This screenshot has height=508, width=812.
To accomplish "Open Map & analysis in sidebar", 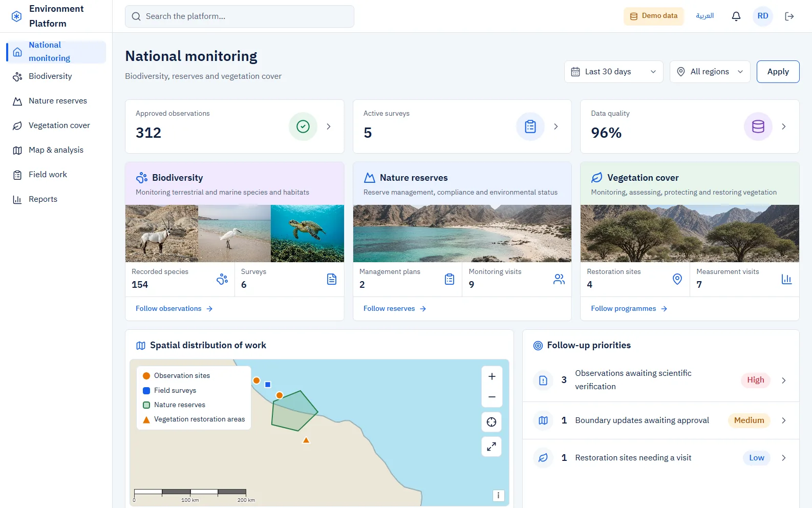I will [x=56, y=150].
